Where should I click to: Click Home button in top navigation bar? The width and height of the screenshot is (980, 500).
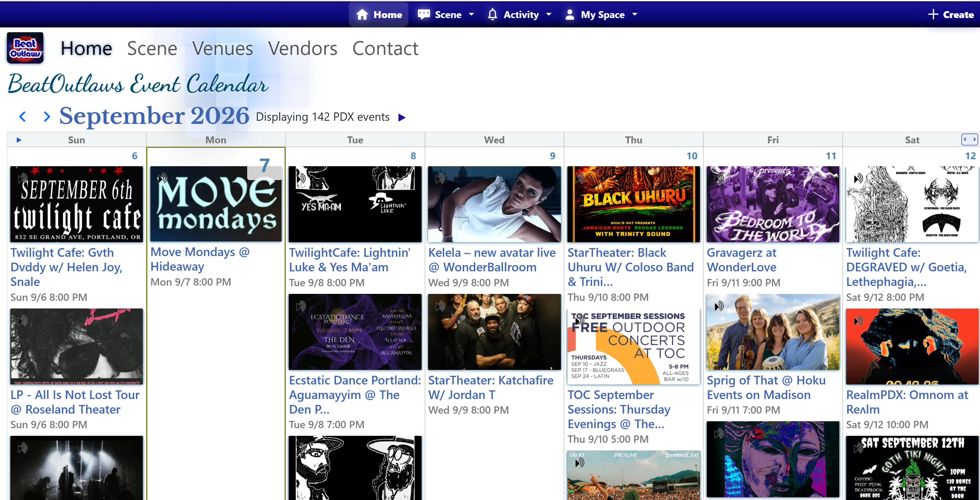point(379,15)
